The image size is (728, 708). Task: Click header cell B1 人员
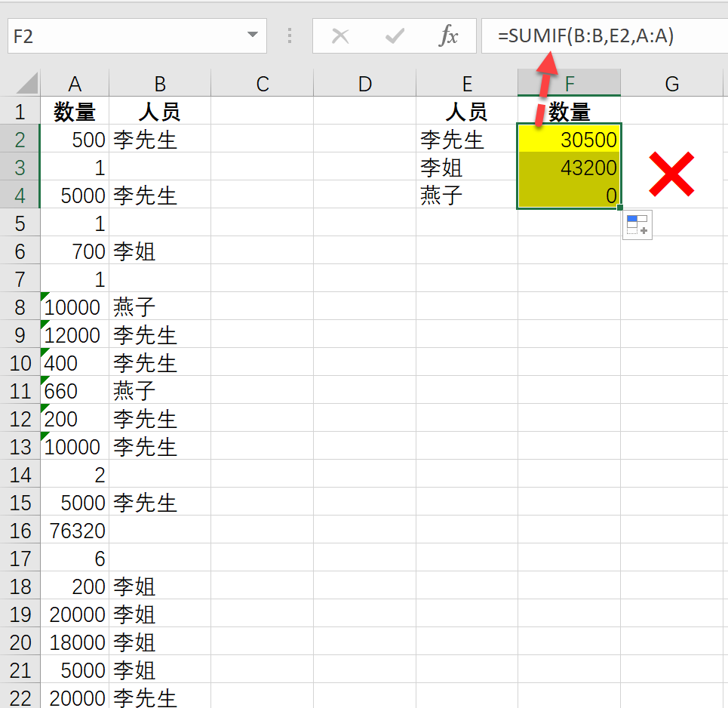pos(160,112)
